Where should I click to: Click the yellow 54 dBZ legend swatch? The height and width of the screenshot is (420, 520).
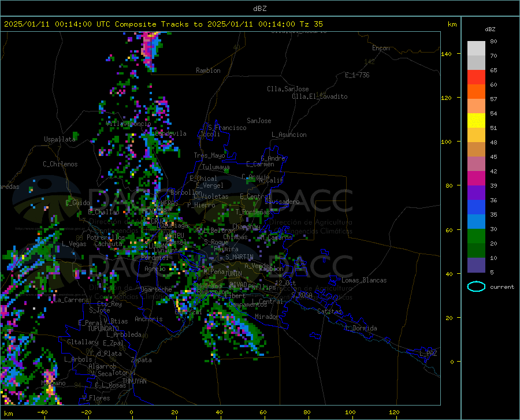pyautogui.click(x=476, y=120)
